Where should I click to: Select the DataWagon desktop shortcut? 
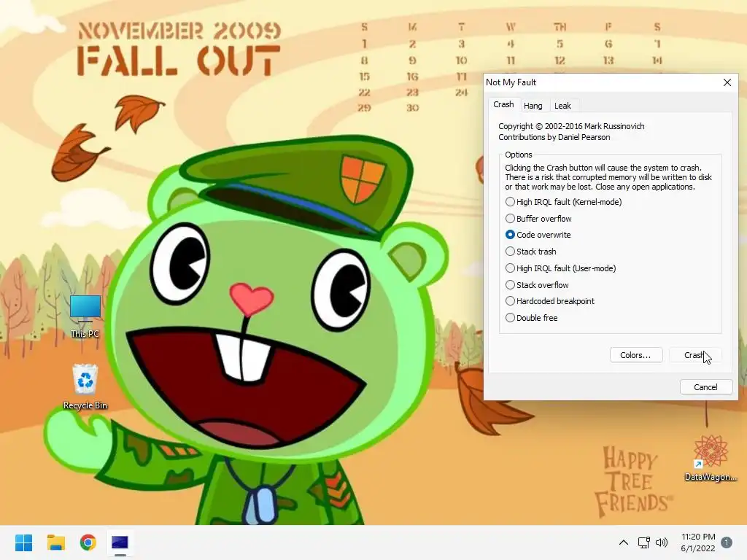coord(711,458)
